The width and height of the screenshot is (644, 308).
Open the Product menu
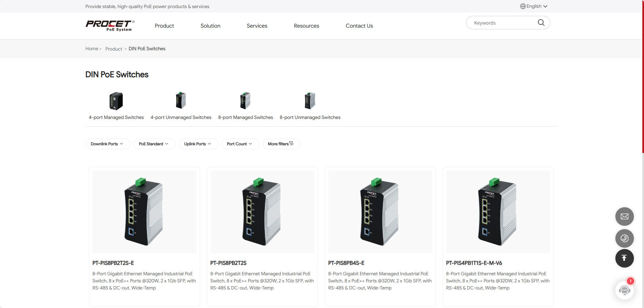pyautogui.click(x=164, y=26)
